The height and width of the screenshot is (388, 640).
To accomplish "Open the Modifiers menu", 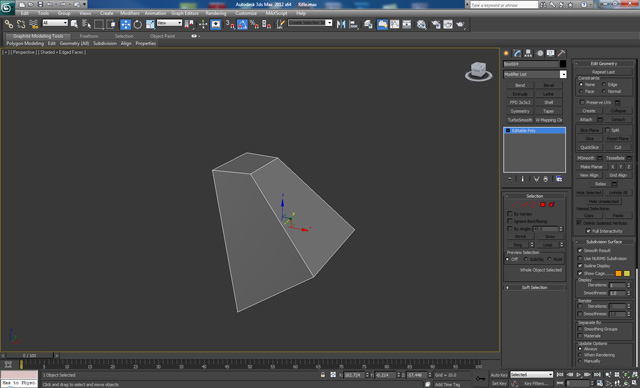I will coord(130,13).
